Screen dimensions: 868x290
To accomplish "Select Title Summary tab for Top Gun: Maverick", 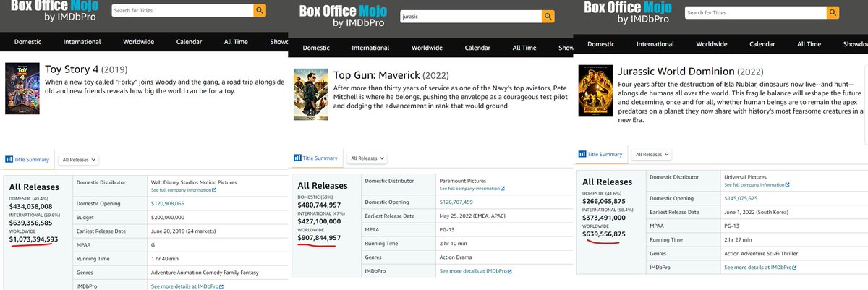I will click(x=315, y=158).
